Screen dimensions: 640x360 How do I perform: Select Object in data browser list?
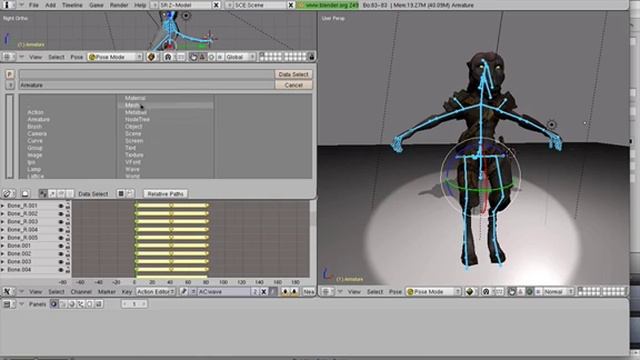[x=134, y=127]
